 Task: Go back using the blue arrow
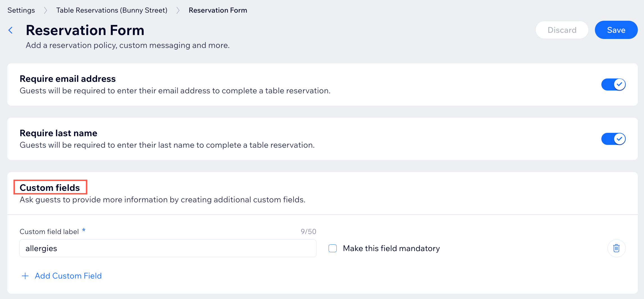[11, 30]
